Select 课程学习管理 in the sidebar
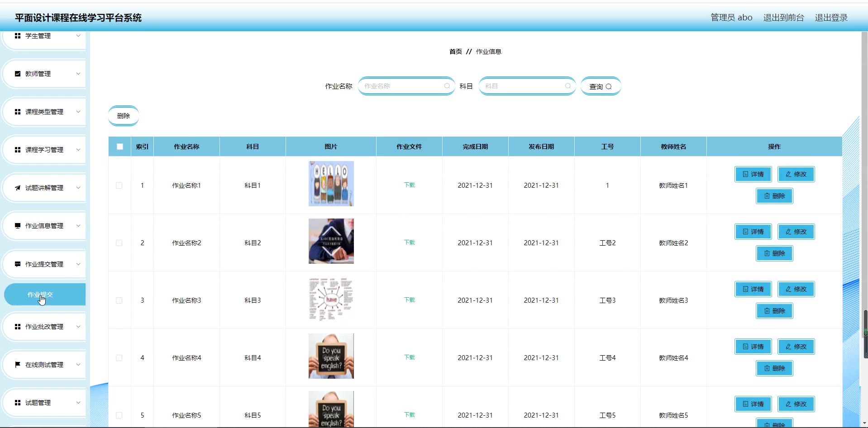The height and width of the screenshot is (428, 868). tap(44, 150)
